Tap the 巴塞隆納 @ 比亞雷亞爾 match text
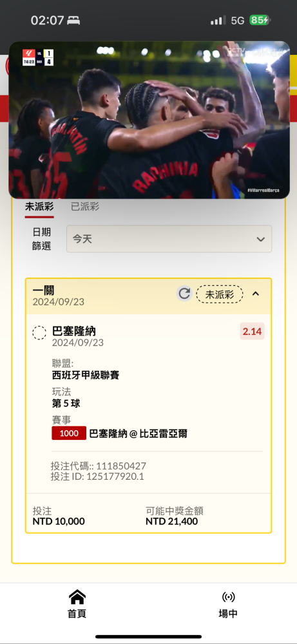The image size is (297, 644). point(138,433)
